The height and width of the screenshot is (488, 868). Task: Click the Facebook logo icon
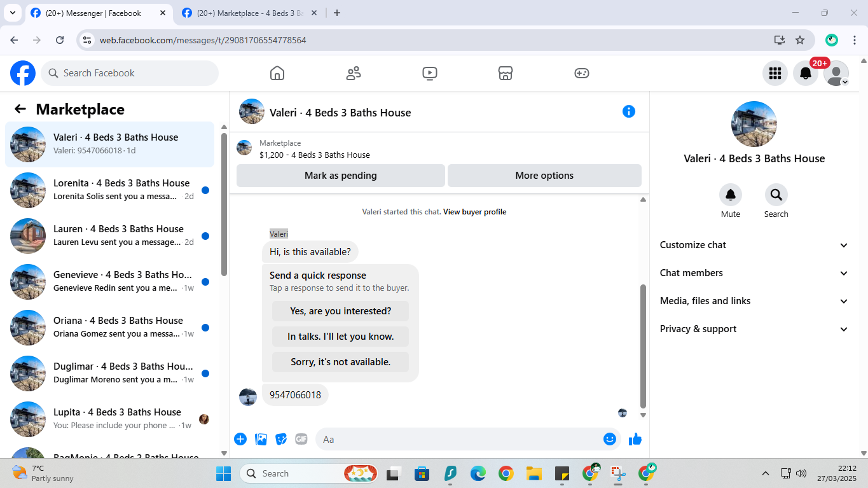pyautogui.click(x=23, y=73)
